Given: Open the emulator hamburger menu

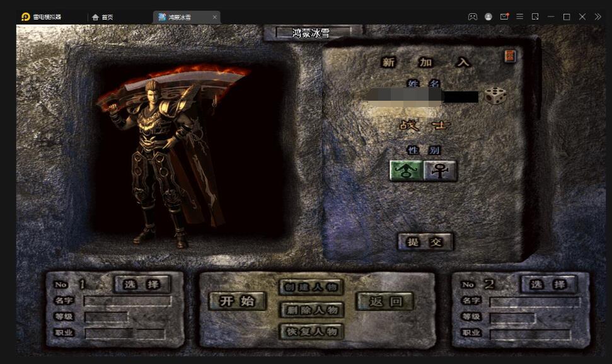Looking at the screenshot, I should 520,17.
